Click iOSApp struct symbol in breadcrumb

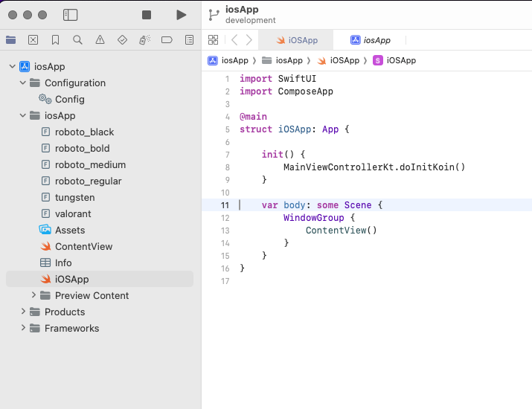[x=394, y=60]
